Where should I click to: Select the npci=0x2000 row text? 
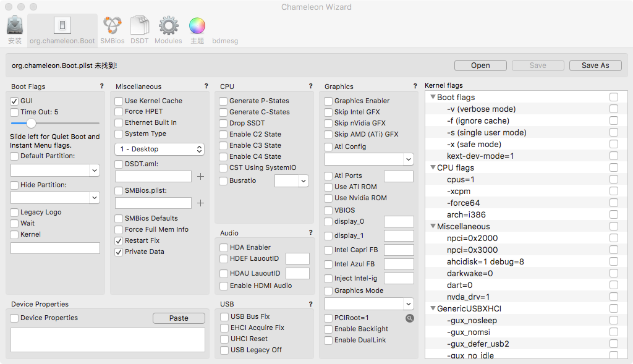pyautogui.click(x=472, y=238)
